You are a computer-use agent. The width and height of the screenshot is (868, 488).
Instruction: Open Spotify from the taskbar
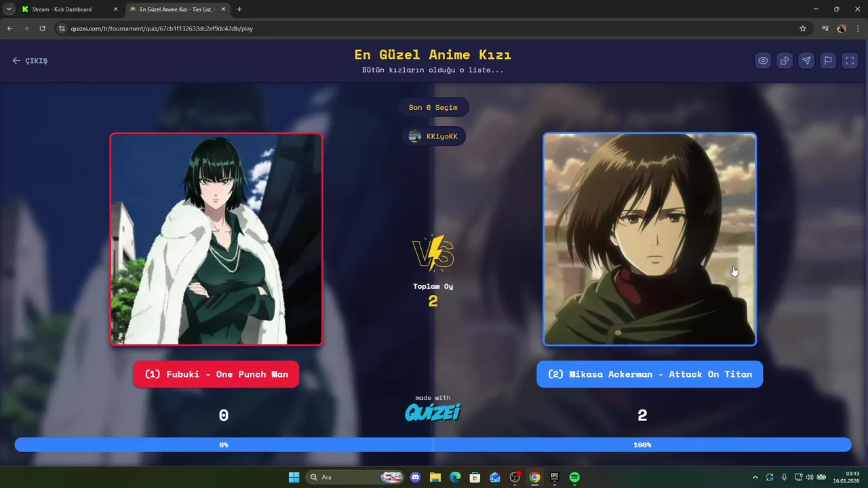coord(574,477)
